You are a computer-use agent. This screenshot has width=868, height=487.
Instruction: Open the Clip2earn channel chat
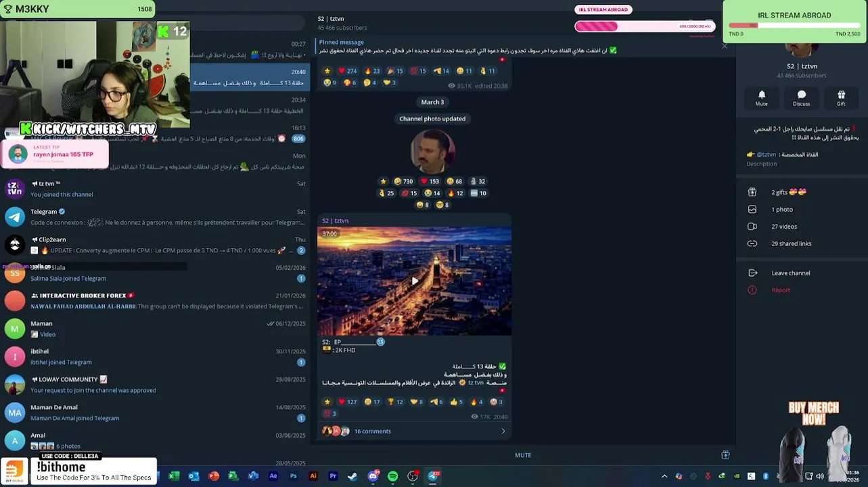[156, 245]
